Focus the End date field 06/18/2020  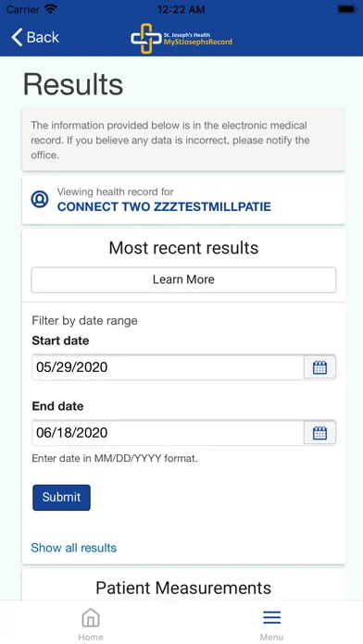tap(168, 433)
